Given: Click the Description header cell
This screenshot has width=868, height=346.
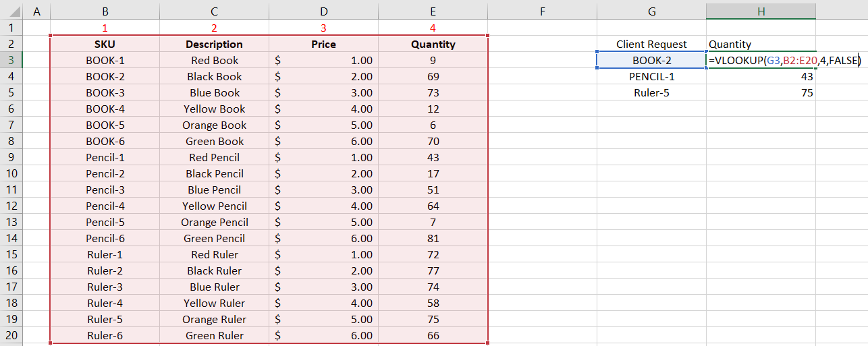Looking at the screenshot, I should [214, 44].
